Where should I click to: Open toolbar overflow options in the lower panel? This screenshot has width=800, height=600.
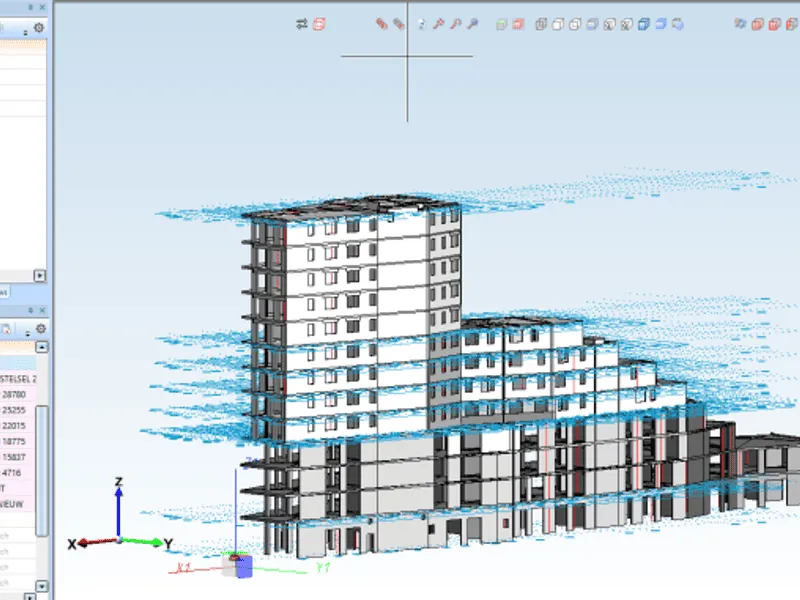tap(28, 333)
